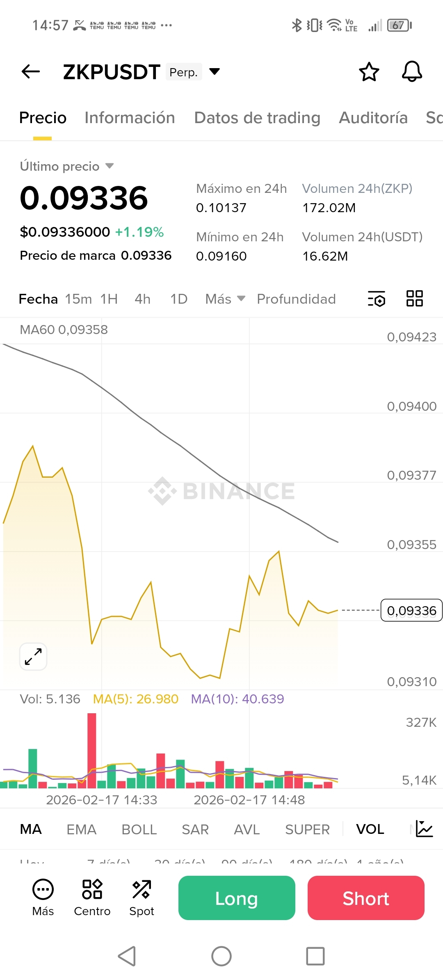Switch to Información tab

click(130, 118)
